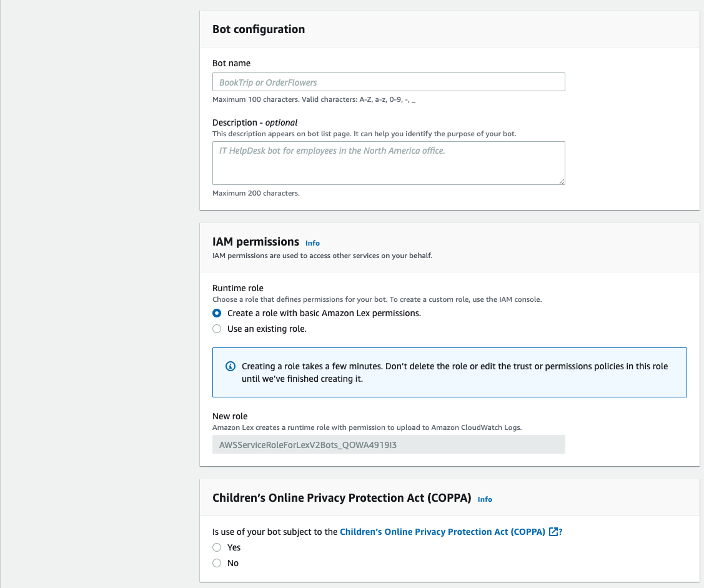Open the Children's Online Privacy Protection Act hyperlink

442,532
